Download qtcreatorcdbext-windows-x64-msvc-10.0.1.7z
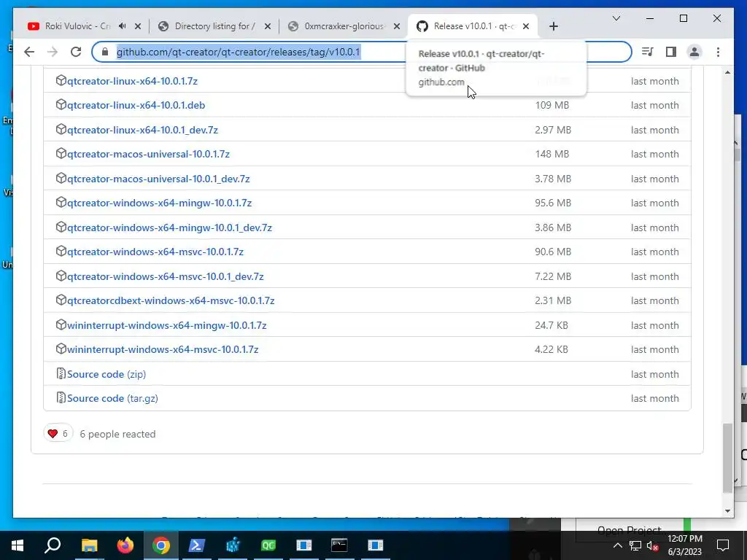The width and height of the screenshot is (747, 560). coord(171,301)
